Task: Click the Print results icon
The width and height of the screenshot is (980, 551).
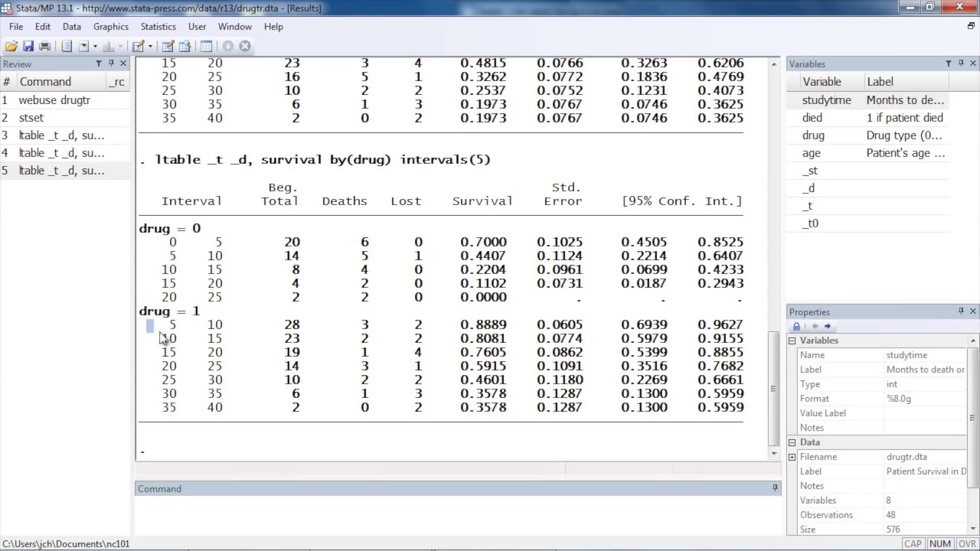Action: 44,46
